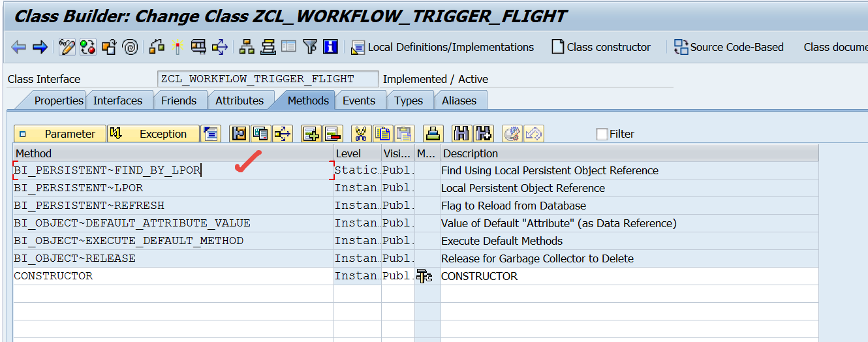
Task: Paste with the clipboard paste icon
Action: tap(405, 134)
